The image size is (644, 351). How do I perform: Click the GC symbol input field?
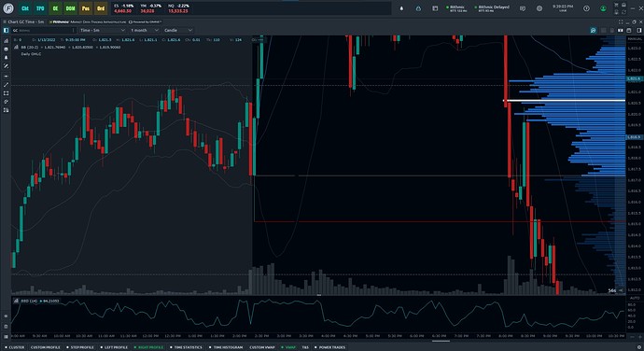coord(44,30)
